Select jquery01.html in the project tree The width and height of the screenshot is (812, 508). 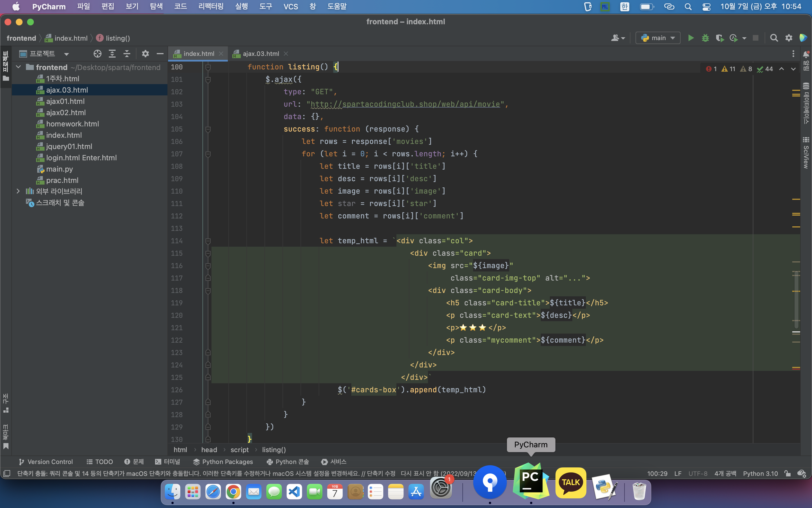click(x=69, y=146)
